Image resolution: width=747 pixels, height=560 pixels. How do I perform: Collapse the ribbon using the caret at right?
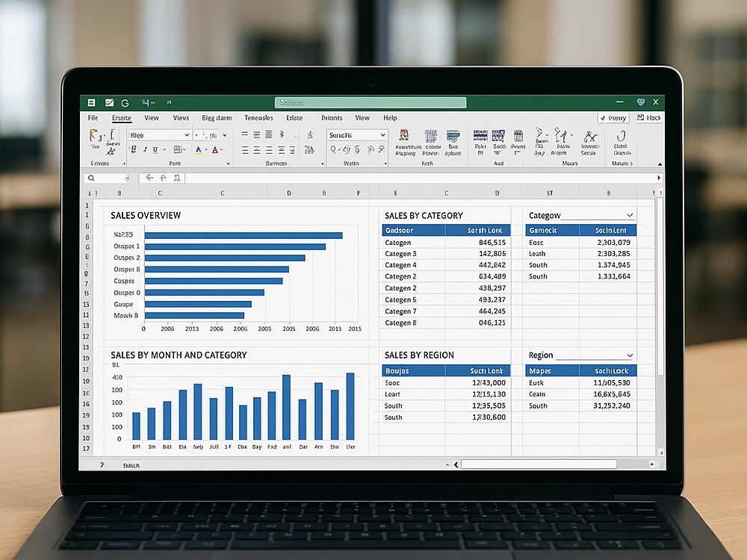[x=660, y=164]
